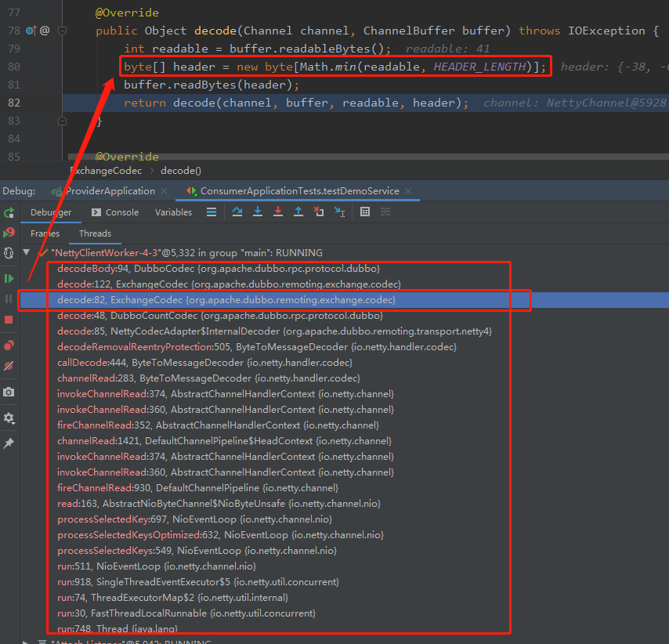Screen dimensions: 669x644
Task: Click ExchangeCodec in the breadcrumb
Action: click(106, 171)
